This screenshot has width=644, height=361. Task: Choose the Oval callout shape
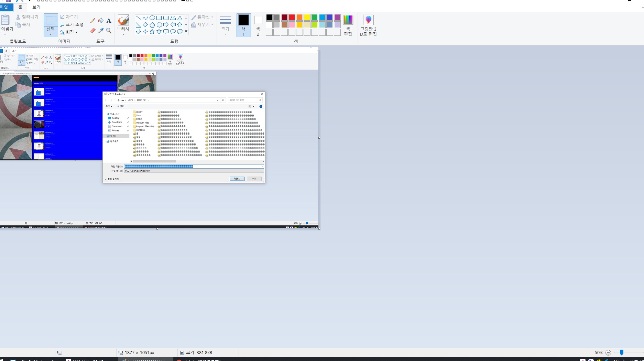pos(173,32)
